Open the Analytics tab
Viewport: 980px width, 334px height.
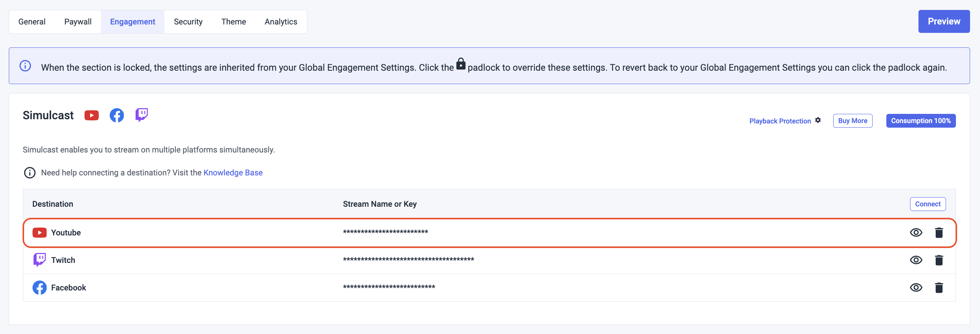281,22
